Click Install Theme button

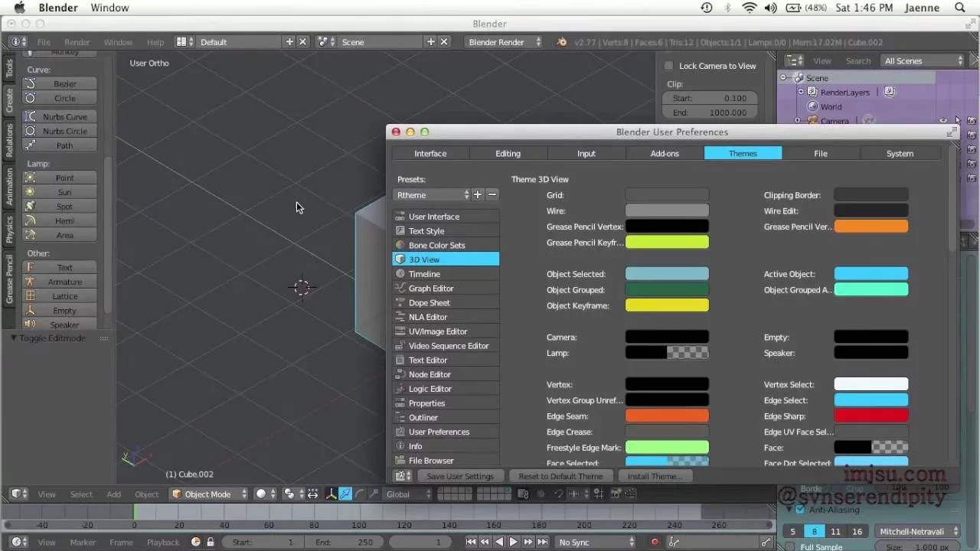pyautogui.click(x=655, y=476)
